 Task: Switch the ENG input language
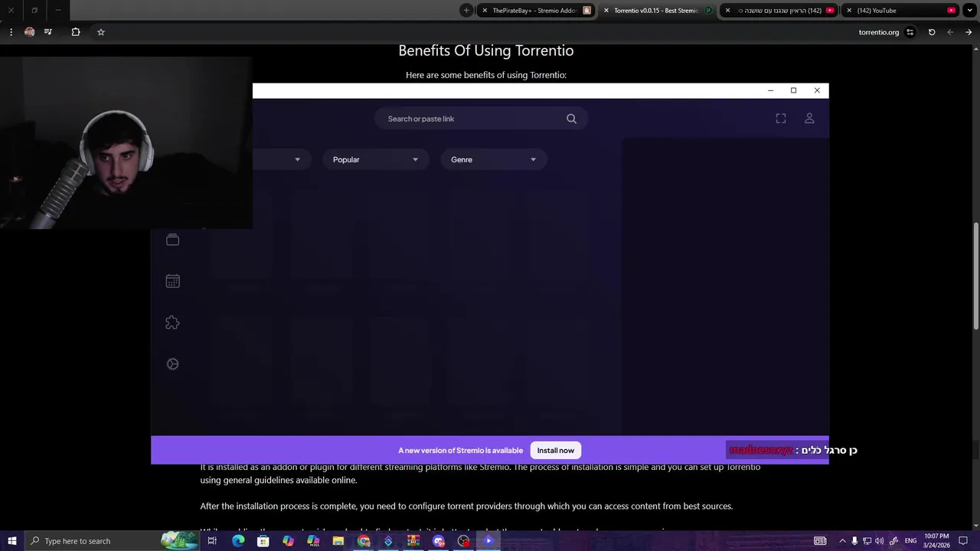910,541
